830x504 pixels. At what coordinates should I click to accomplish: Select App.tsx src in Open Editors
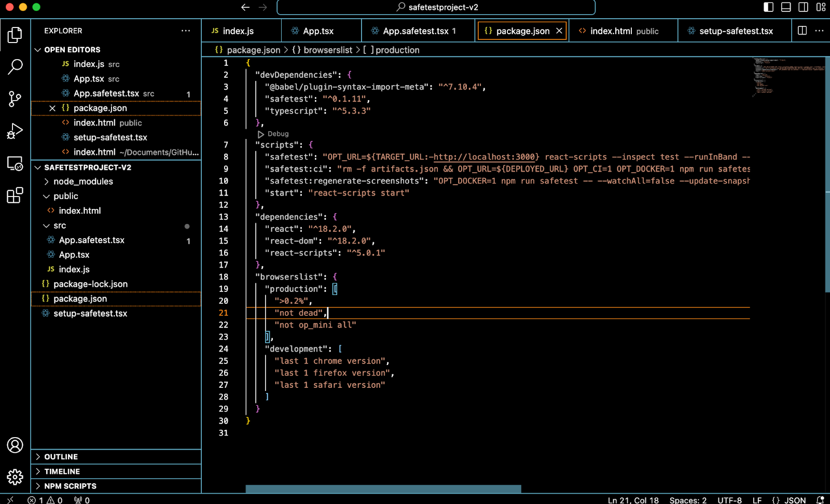pos(116,79)
